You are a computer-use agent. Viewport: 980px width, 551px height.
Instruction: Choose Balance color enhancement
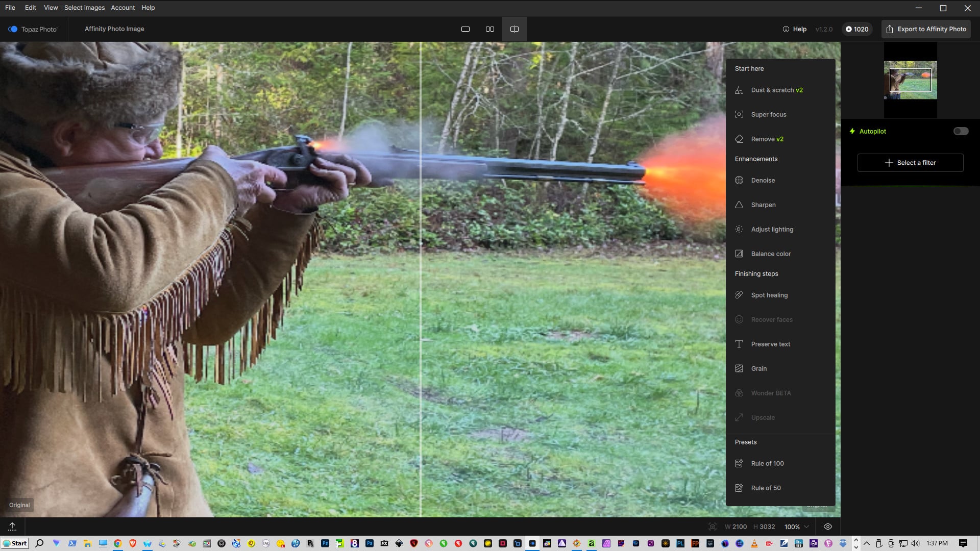point(770,254)
